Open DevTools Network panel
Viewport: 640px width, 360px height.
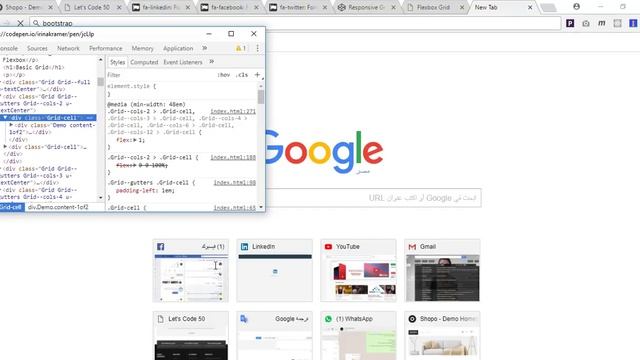[x=68, y=48]
